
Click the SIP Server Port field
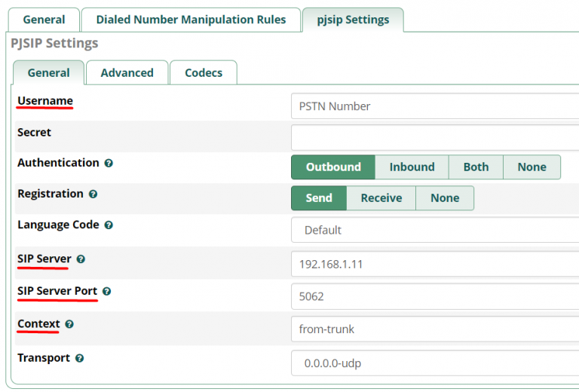(434, 296)
